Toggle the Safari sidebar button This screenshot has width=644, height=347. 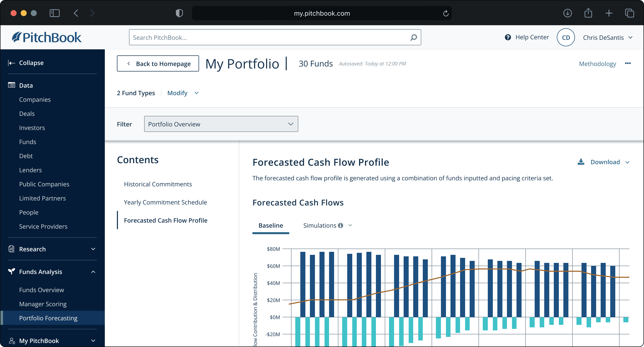(54, 13)
